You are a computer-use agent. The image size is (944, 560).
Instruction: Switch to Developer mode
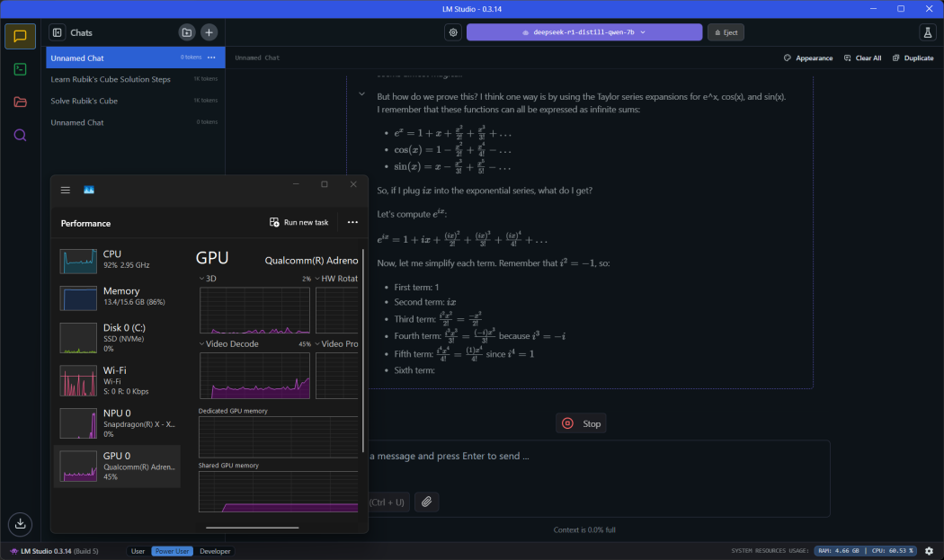click(215, 551)
